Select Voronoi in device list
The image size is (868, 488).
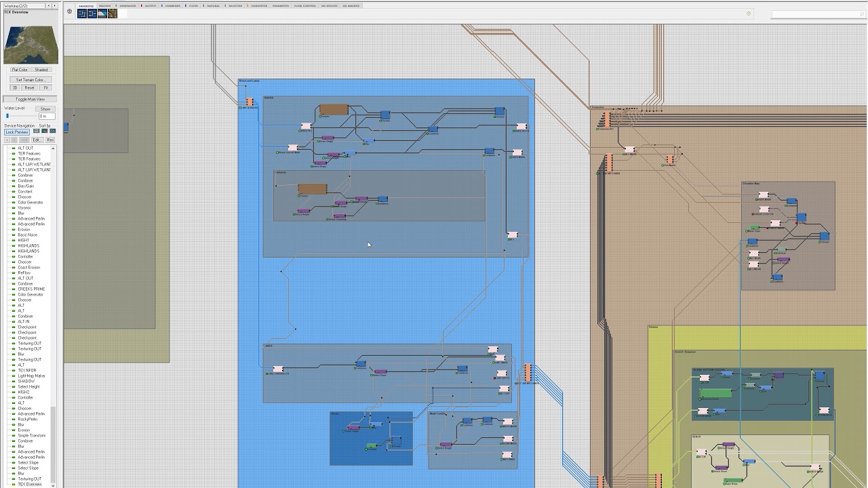click(24, 208)
